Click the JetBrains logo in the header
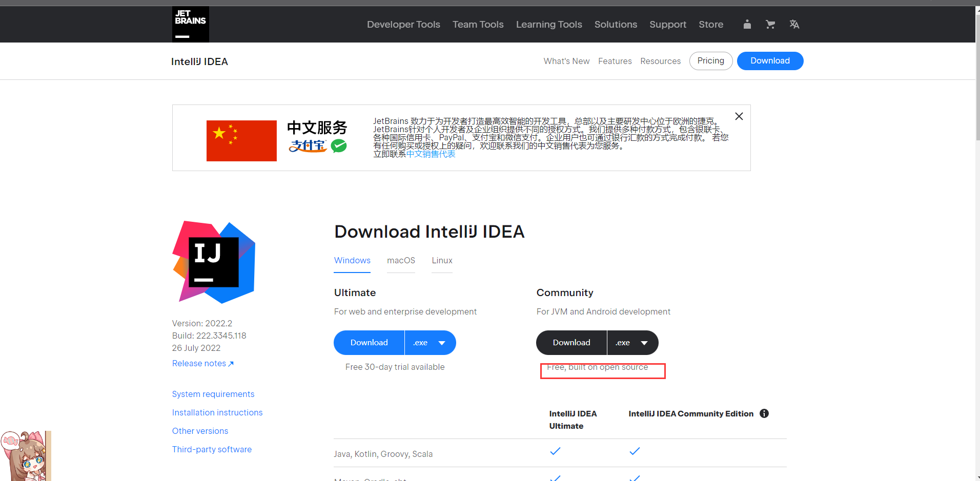Screen dimensions: 980x481 click(191, 24)
